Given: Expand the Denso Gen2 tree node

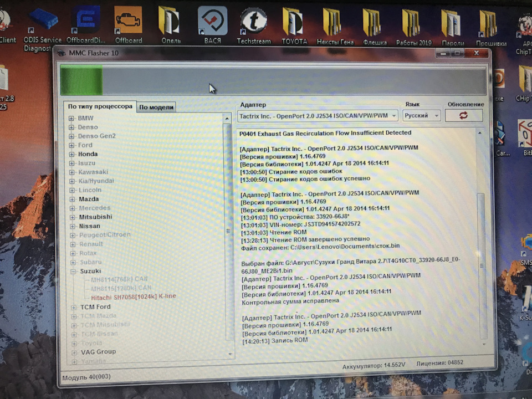Looking at the screenshot, I should point(71,136).
